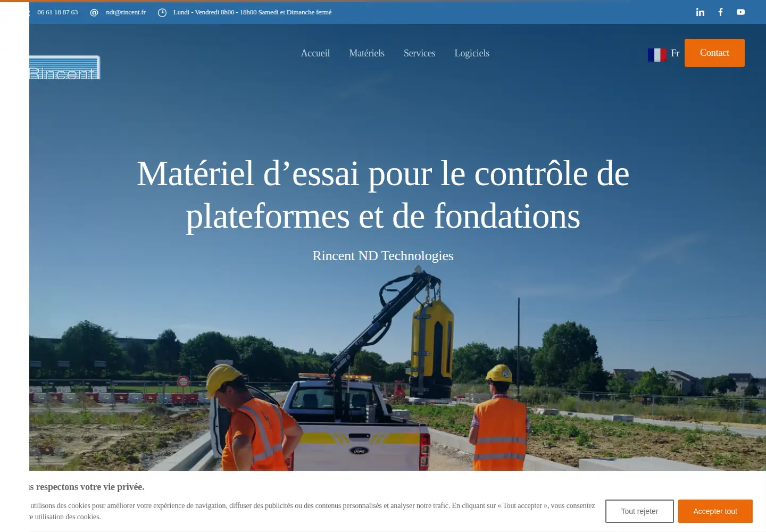Image resolution: width=766 pixels, height=532 pixels.
Task: Click the opening hours text Lundi - Vendredi
Action: pos(252,12)
